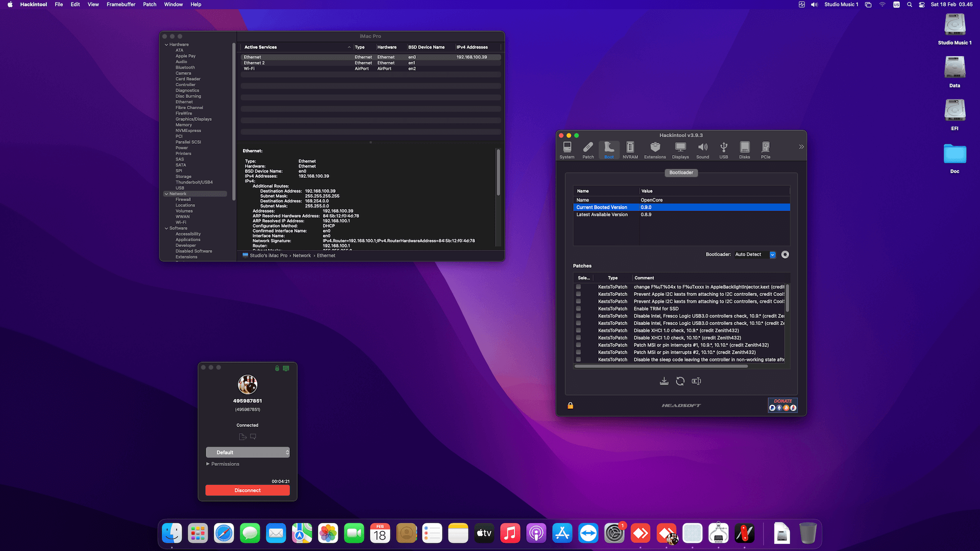
Task: Open the View menu
Action: click(93, 5)
